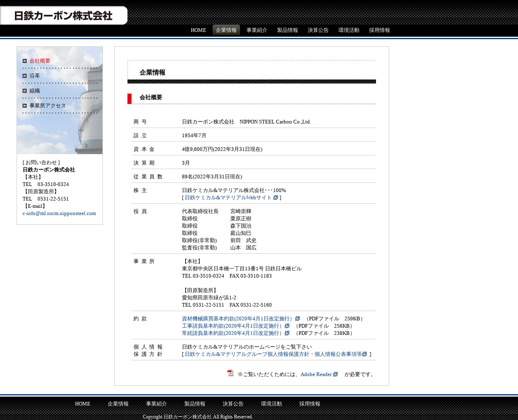
Task: Click the 愛知県田原市緑が浜1-2 address
Action: (209, 298)
